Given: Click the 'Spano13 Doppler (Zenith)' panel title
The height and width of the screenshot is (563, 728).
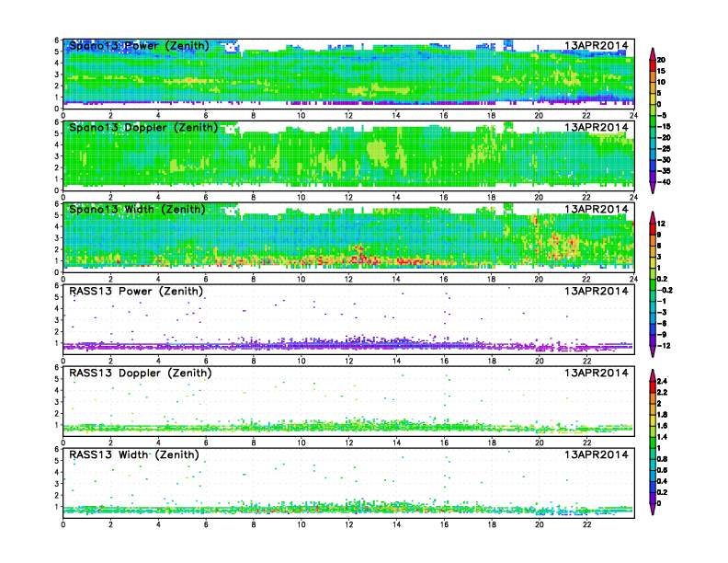Looking at the screenshot, I should [143, 128].
